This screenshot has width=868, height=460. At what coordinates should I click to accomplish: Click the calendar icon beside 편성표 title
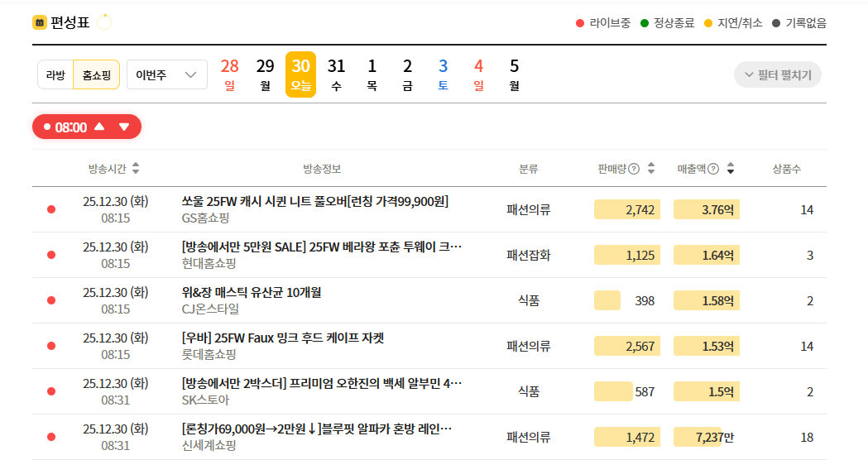tap(40, 22)
